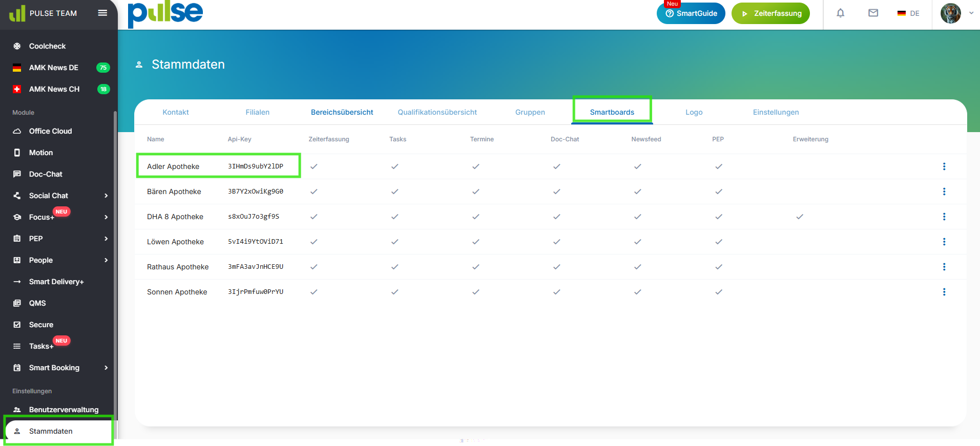
Task: Switch to the Kontakt tab
Action: pyautogui.click(x=176, y=112)
